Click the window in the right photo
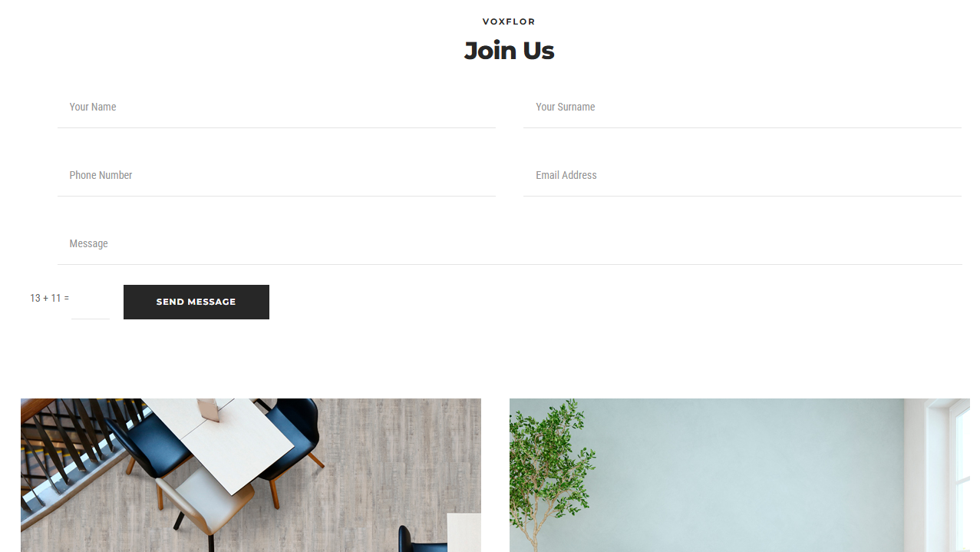The height and width of the screenshot is (552, 980). coord(949,475)
